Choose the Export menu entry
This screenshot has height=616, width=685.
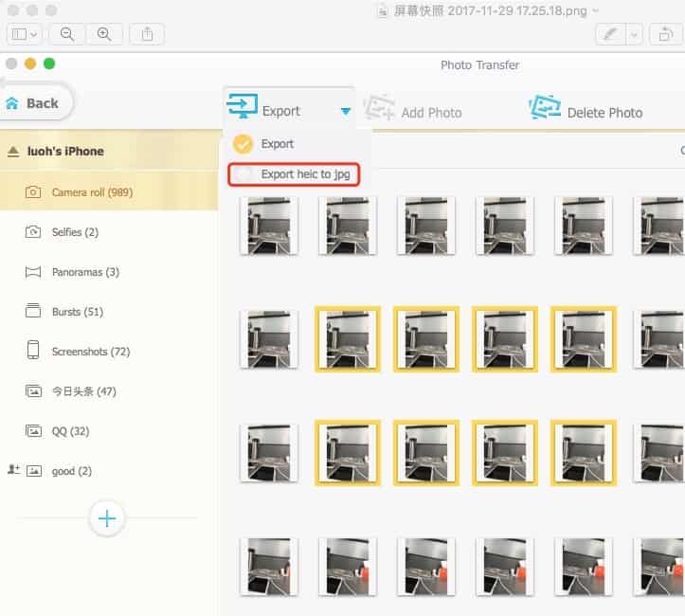(277, 144)
